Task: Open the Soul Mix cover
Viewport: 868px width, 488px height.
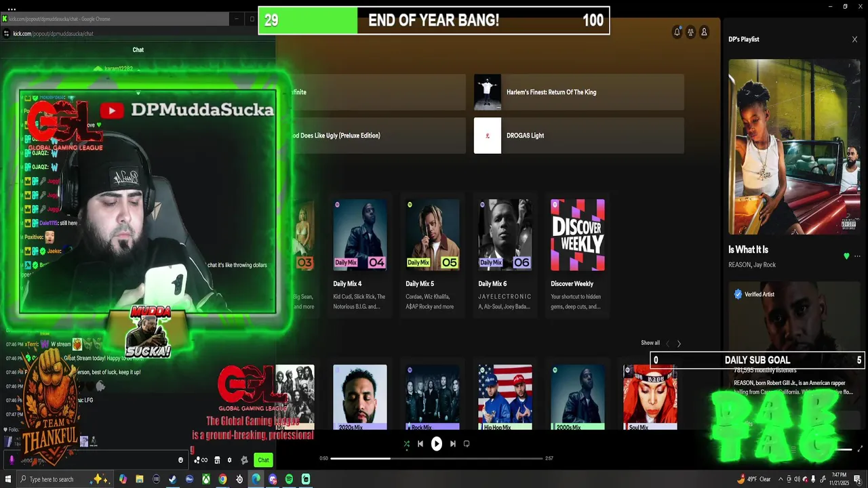Action: click(x=650, y=397)
